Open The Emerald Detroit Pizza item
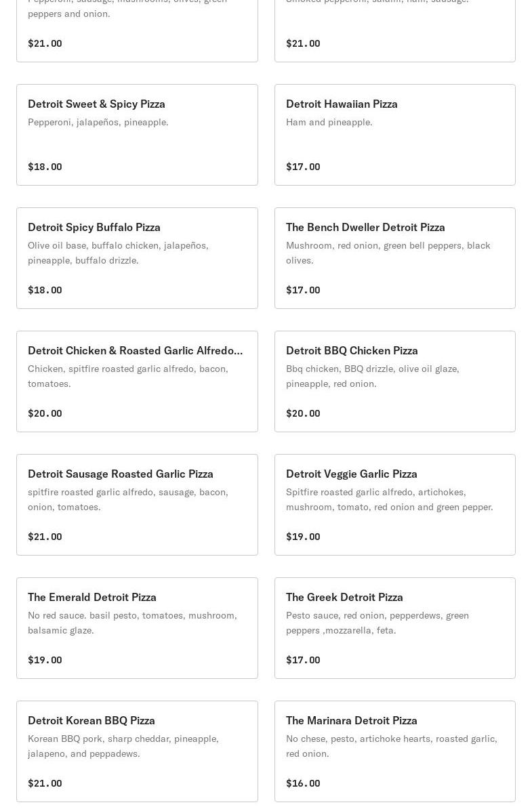This screenshot has width=532, height=809. pos(92,597)
